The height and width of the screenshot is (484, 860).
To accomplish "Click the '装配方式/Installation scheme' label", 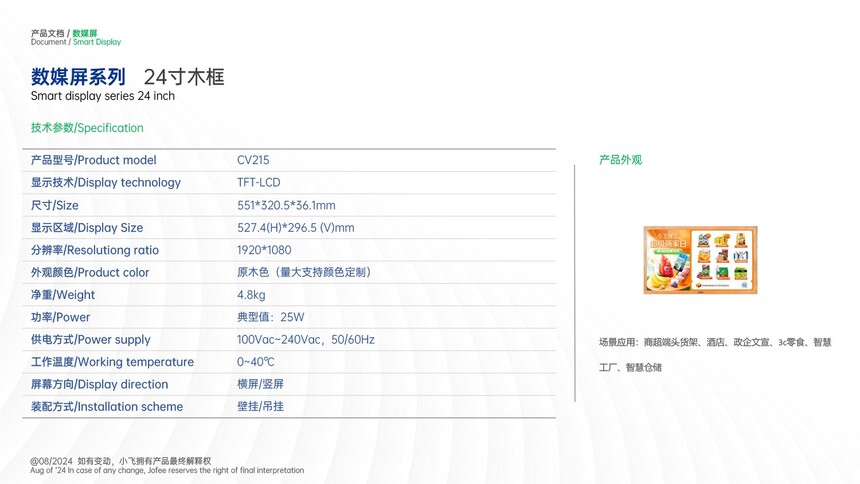I will 107,407.
